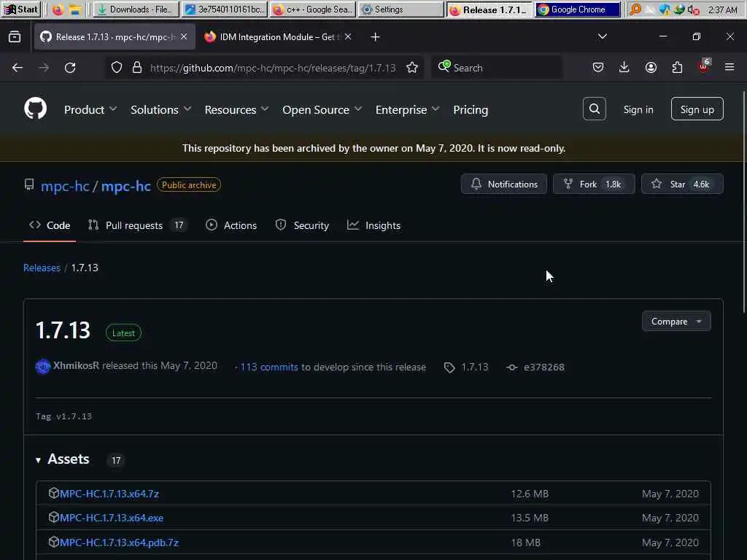Bookmark this page with the star icon

pos(412,68)
